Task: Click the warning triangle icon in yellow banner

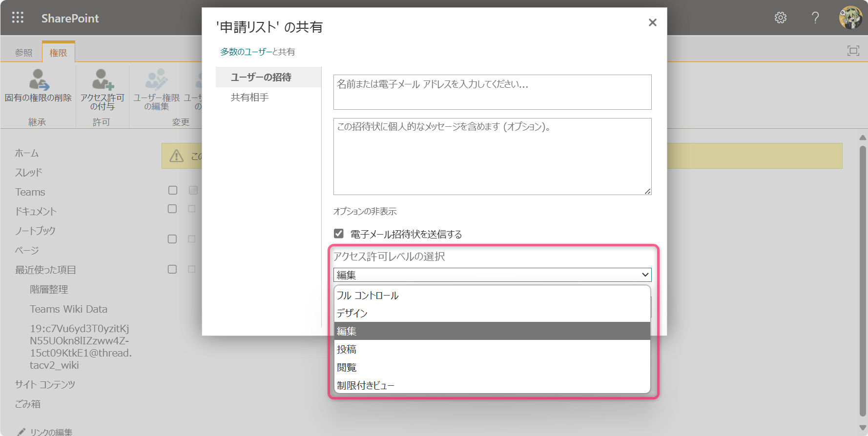Action: click(176, 156)
